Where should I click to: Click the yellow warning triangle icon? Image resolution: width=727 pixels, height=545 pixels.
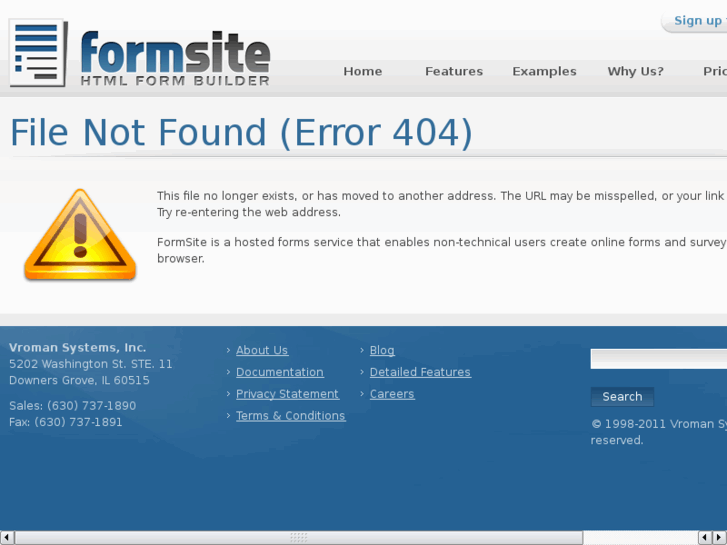[80, 235]
